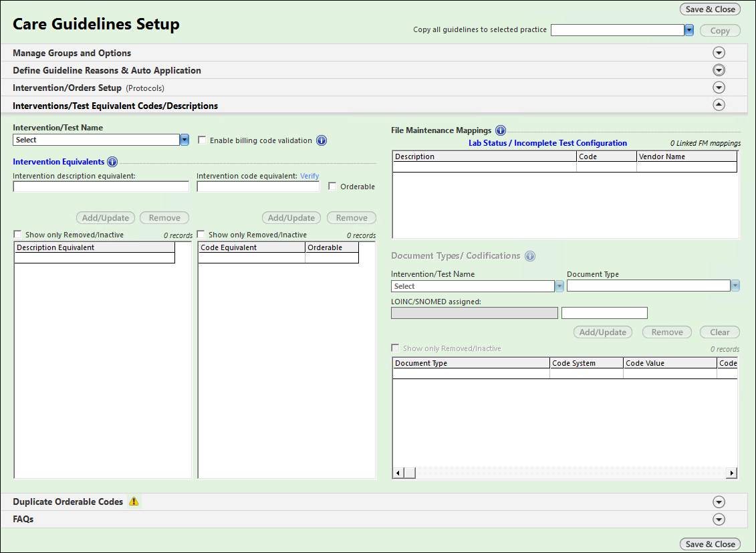Expand Define Guideline Reasons & Auto Application
This screenshot has height=553, width=756.
719,70
